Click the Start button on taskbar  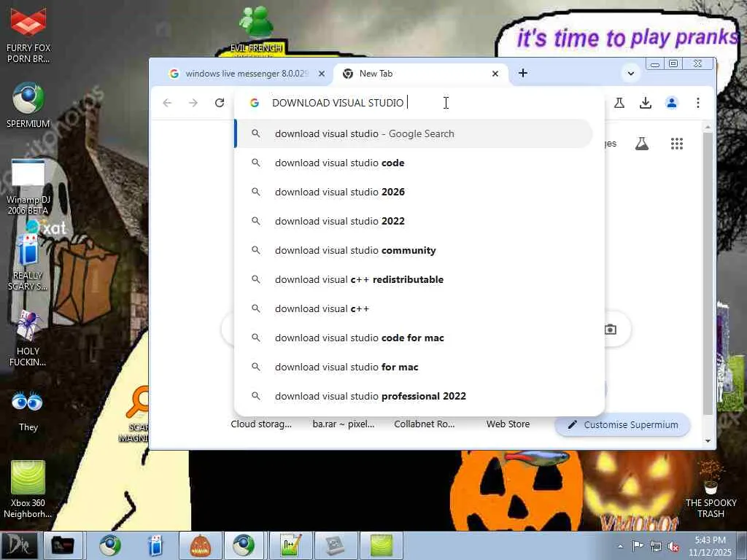[x=19, y=545]
